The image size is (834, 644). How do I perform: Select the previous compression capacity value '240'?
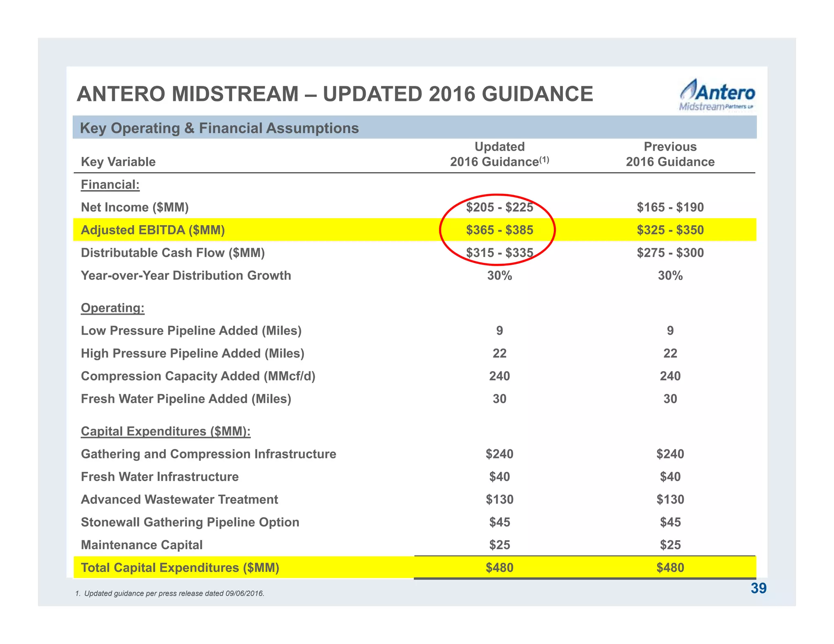(x=670, y=376)
